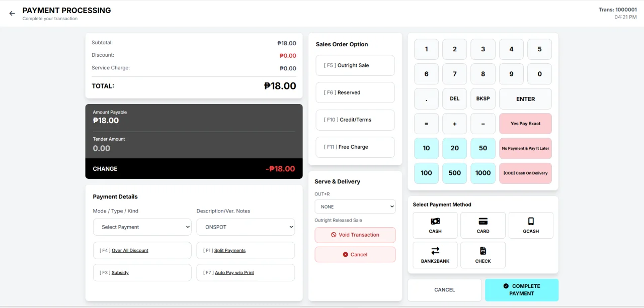The width and height of the screenshot is (644, 308).
Task: Pick GCASH payment method
Action: pos(531,225)
